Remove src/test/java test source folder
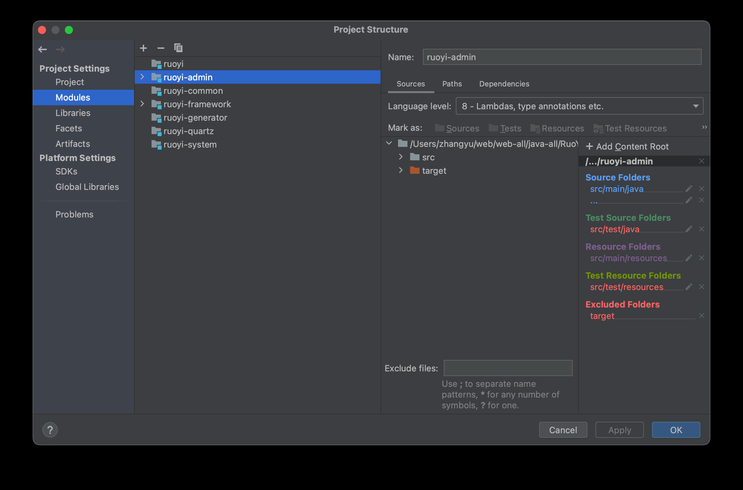 tap(701, 229)
